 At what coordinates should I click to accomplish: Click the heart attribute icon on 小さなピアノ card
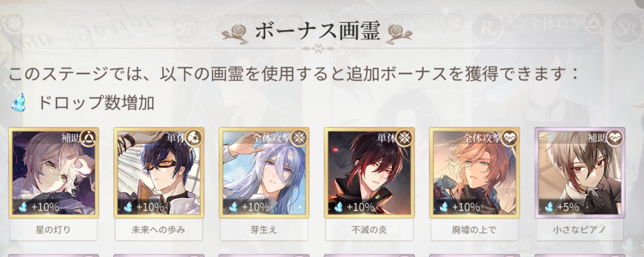[x=615, y=138]
